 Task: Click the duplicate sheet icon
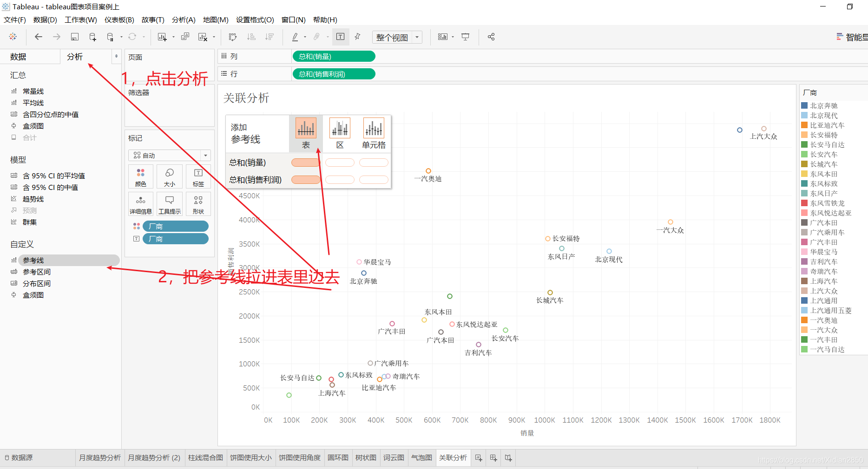click(185, 37)
